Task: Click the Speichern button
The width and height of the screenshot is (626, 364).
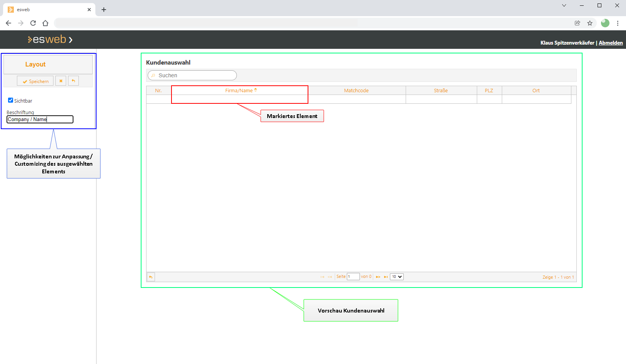Action: tap(35, 81)
